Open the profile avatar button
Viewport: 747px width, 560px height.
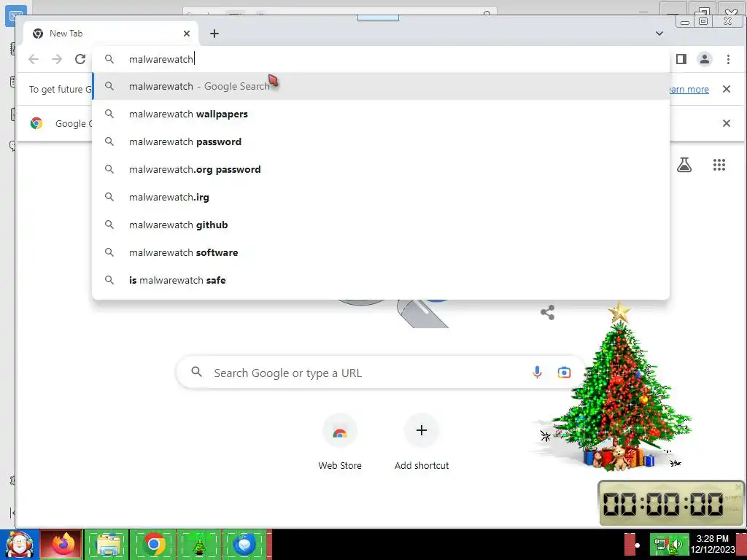pos(704,59)
